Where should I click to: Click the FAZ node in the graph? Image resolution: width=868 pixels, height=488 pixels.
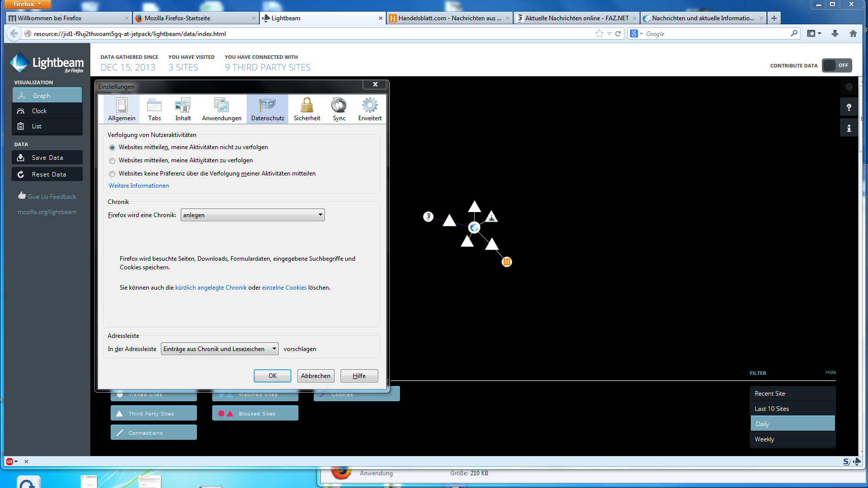coord(428,217)
